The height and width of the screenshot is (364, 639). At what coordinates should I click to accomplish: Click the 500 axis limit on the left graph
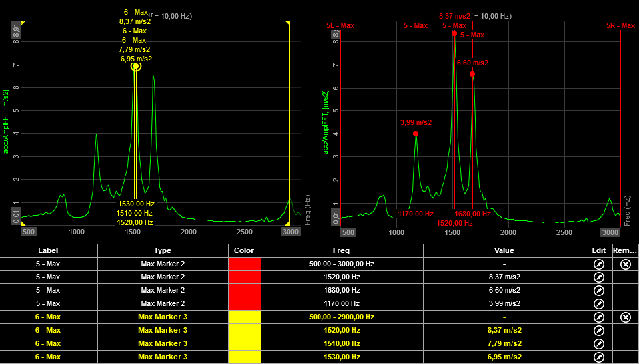pyautogui.click(x=29, y=232)
